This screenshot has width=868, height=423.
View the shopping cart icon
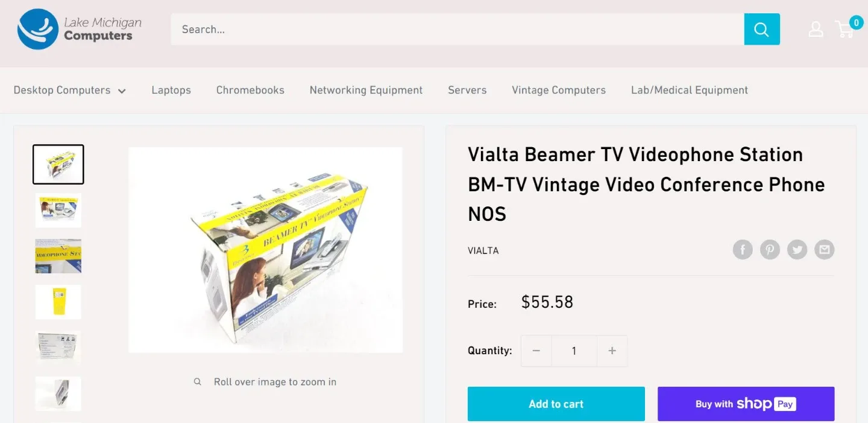pyautogui.click(x=845, y=29)
